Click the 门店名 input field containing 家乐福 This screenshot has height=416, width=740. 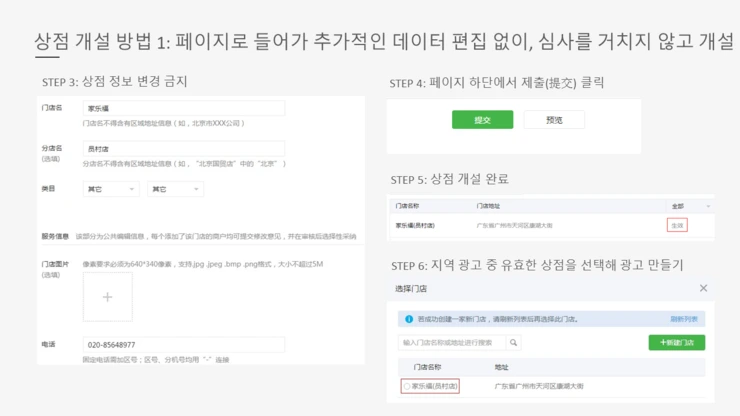coord(184,108)
